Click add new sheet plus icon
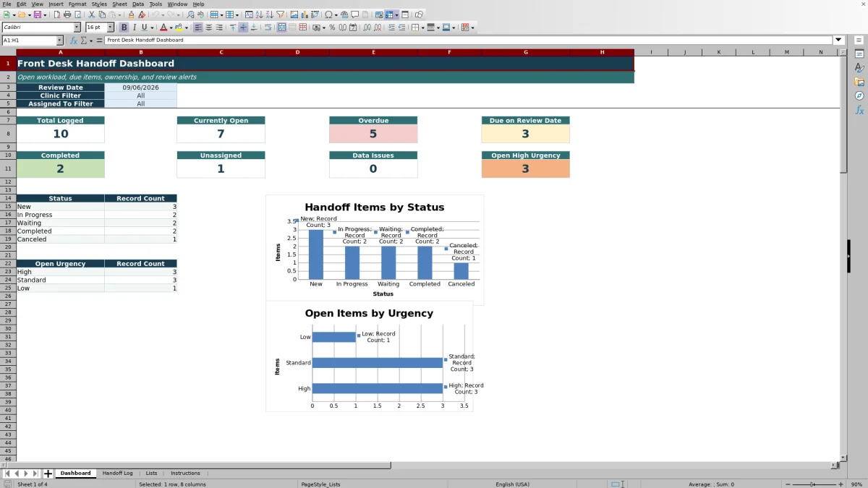 click(48, 474)
